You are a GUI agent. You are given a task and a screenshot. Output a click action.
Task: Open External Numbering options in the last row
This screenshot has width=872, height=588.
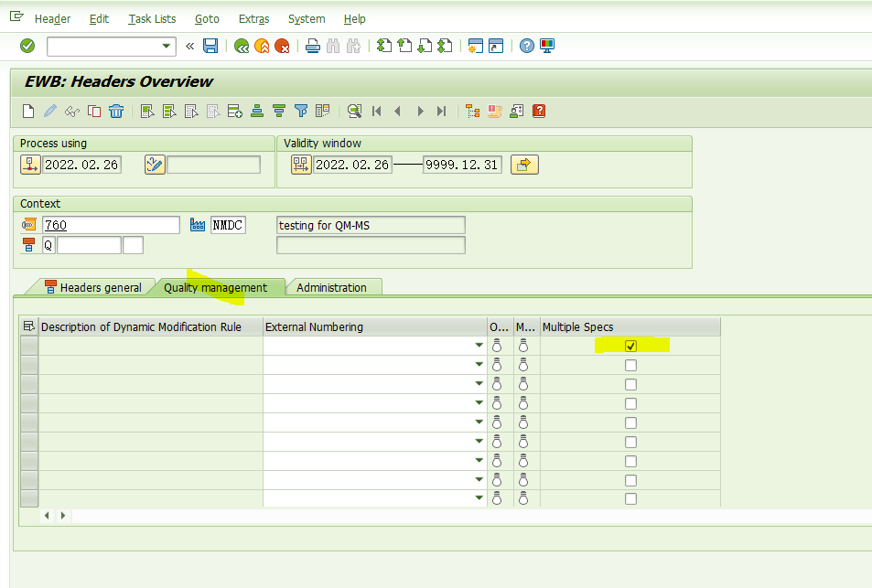point(478,498)
